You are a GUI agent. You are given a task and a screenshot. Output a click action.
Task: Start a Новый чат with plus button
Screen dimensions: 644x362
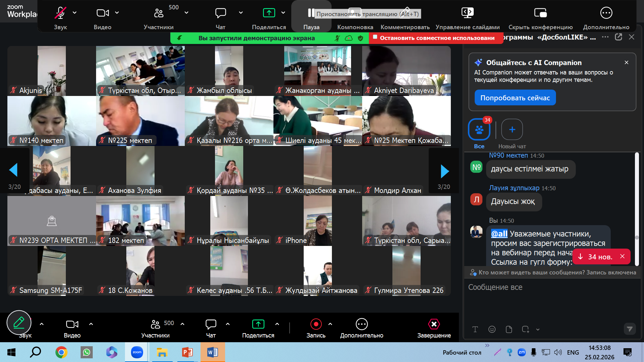(x=512, y=129)
